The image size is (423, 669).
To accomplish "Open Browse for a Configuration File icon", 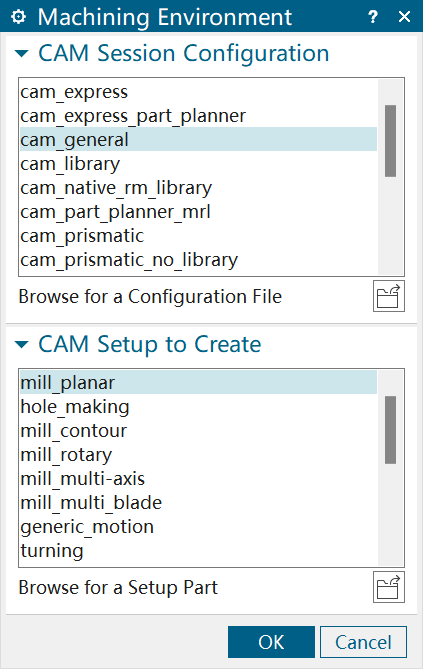I will click(388, 296).
